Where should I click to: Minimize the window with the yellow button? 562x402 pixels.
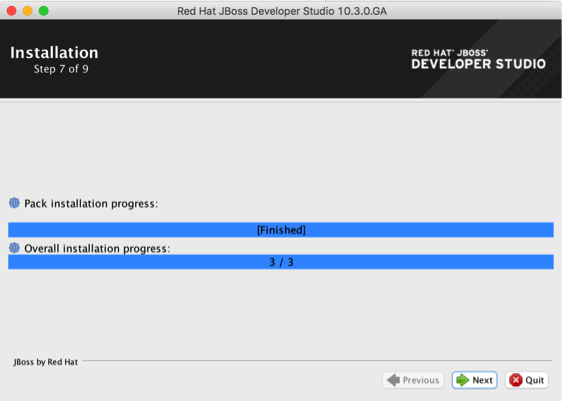click(28, 11)
